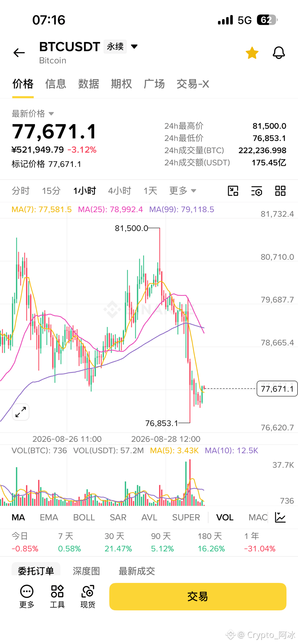Open the 信息 tab
Image resolution: width=298 pixels, height=644 pixels.
pos(56,84)
